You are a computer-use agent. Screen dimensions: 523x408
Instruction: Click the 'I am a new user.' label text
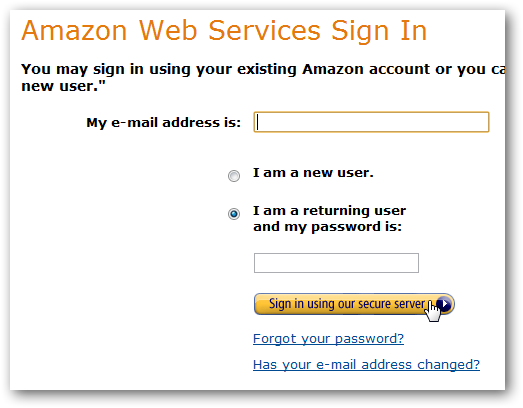(x=313, y=173)
